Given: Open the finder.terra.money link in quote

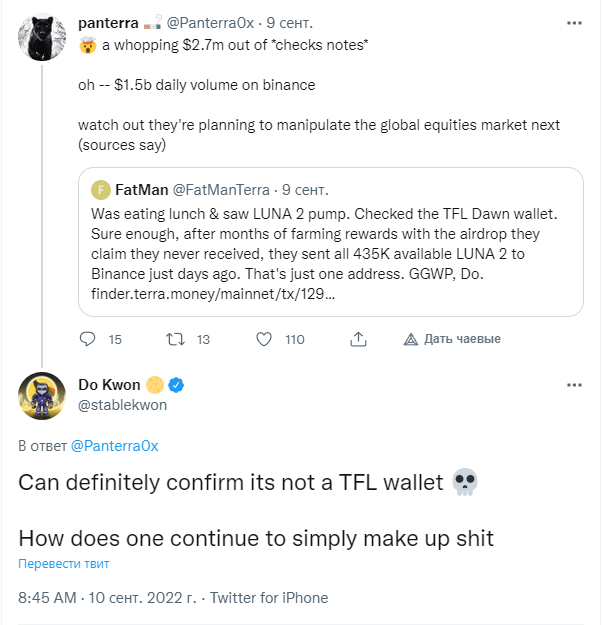Looking at the screenshot, I should 213,294.
